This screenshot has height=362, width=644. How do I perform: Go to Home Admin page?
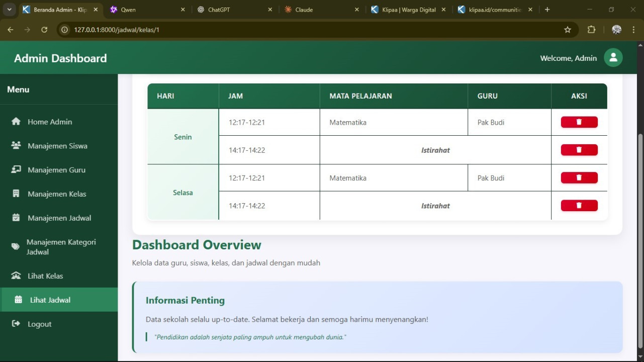coord(49,122)
